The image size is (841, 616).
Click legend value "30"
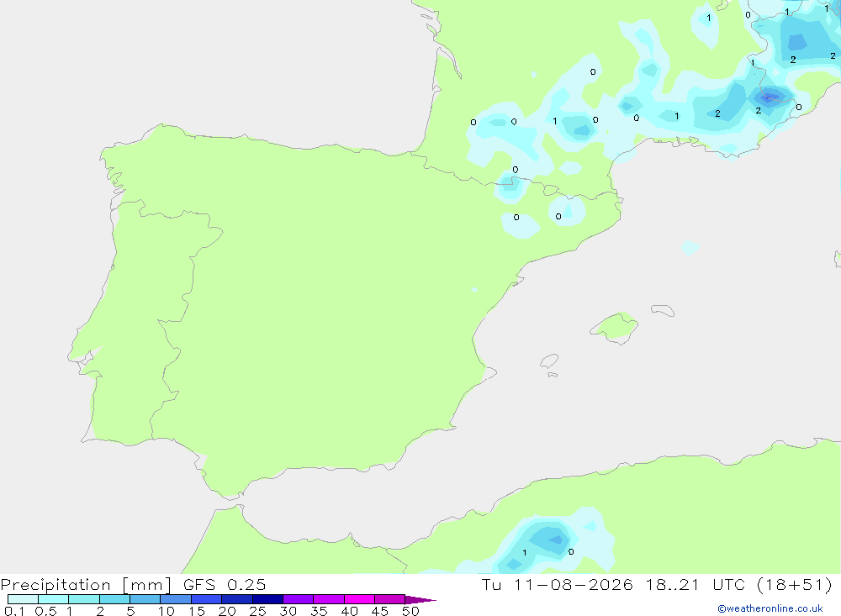[288, 611]
